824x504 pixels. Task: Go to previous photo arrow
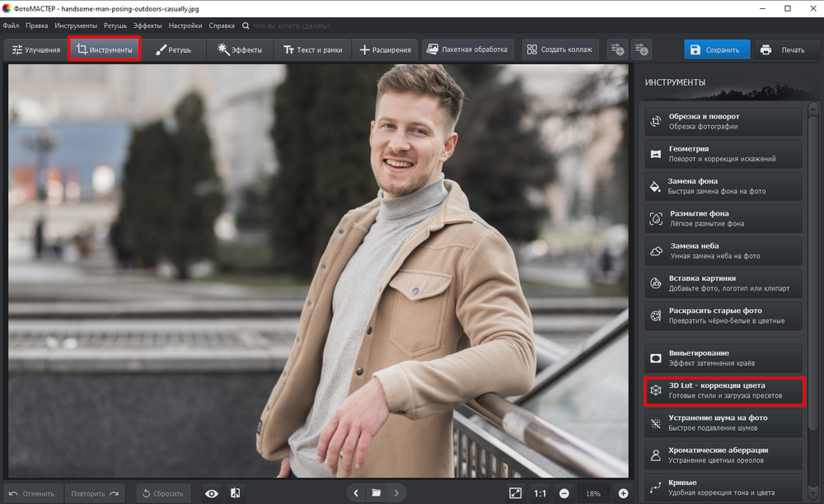pyautogui.click(x=356, y=493)
